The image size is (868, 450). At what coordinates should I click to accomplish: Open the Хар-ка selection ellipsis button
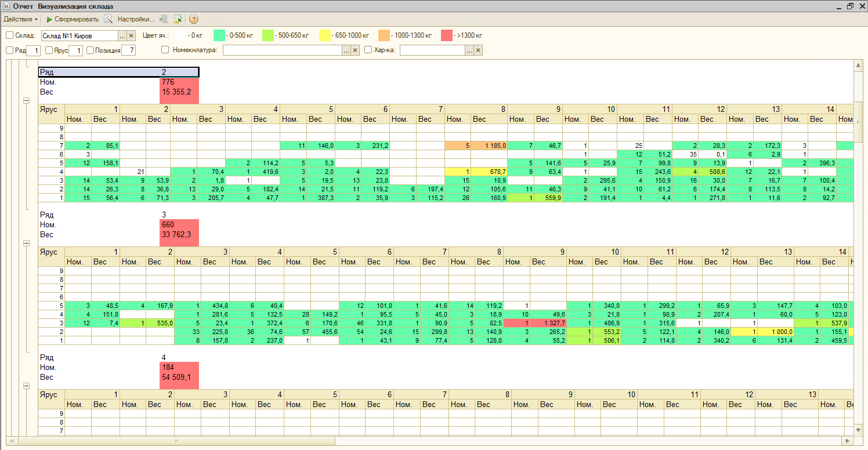pyautogui.click(x=469, y=50)
